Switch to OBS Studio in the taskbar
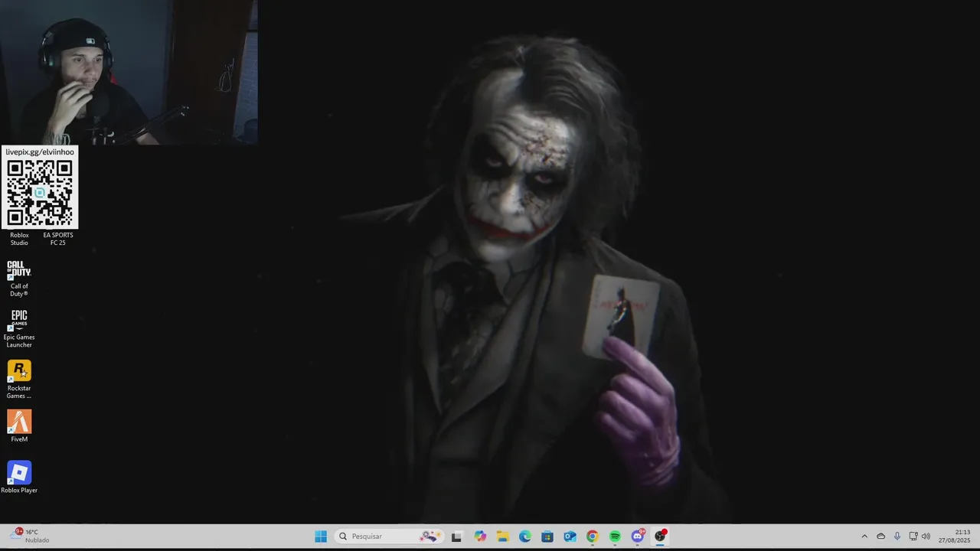Image resolution: width=980 pixels, height=551 pixels. pos(660,536)
